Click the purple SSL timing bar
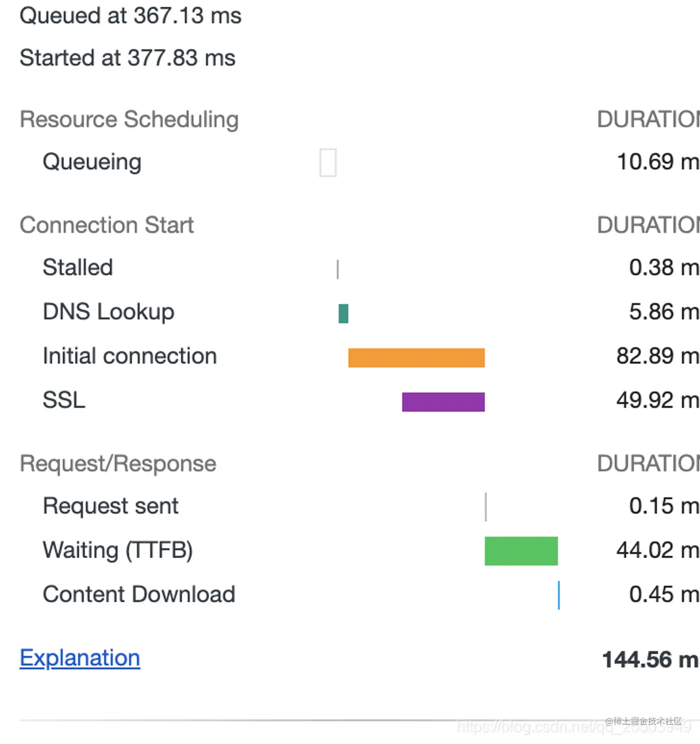700x744 pixels. click(443, 402)
